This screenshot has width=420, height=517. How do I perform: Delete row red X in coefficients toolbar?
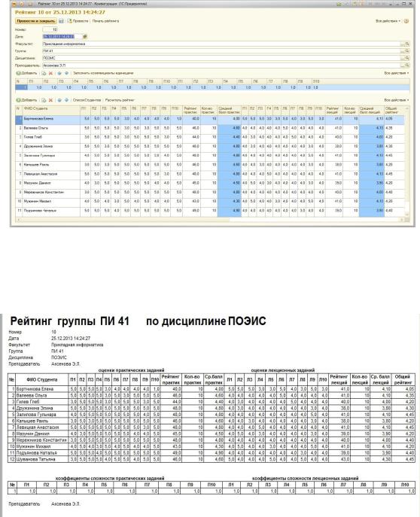pos(50,73)
